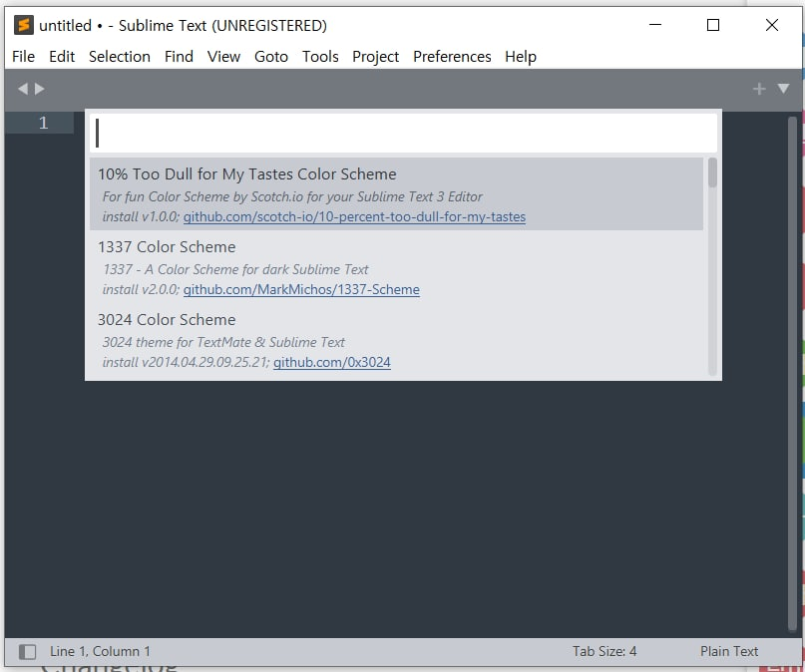Open the github.com/0x3024 link
The height and width of the screenshot is (672, 805).
tap(331, 363)
